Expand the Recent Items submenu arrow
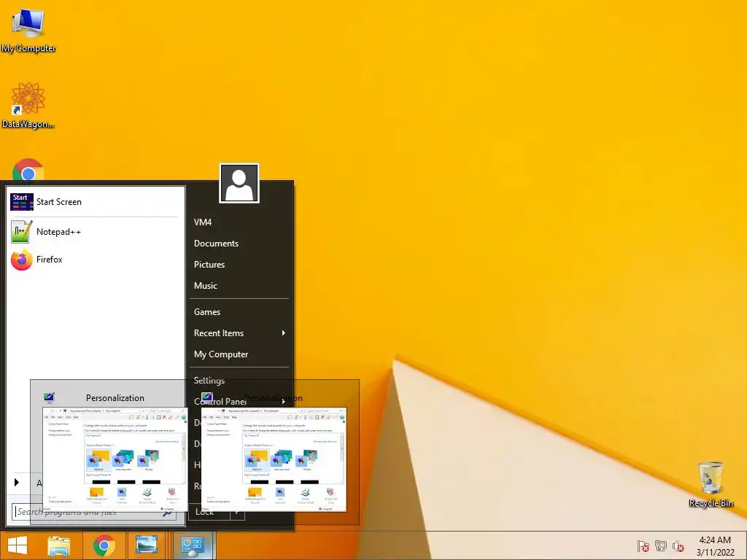 (284, 332)
